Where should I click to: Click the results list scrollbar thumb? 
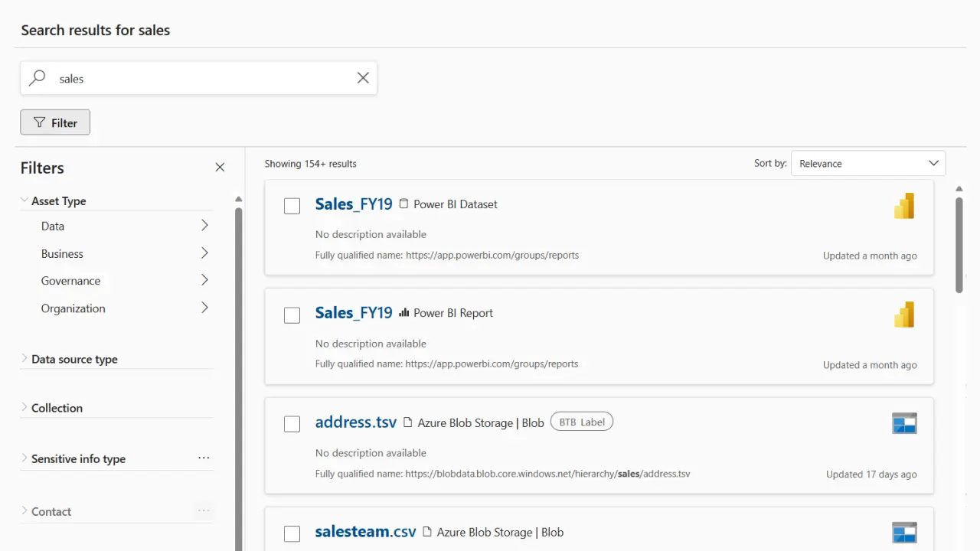pos(959,245)
